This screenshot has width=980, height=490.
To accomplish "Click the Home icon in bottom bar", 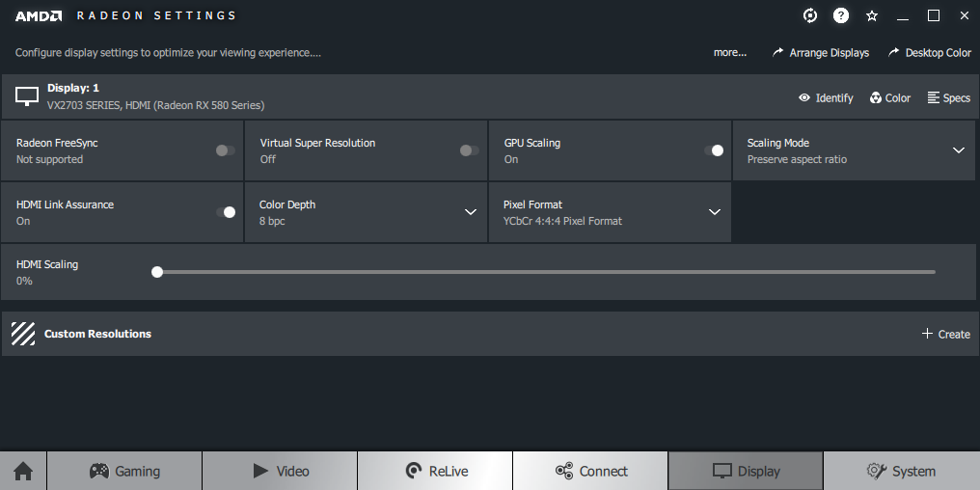I will 23,471.
